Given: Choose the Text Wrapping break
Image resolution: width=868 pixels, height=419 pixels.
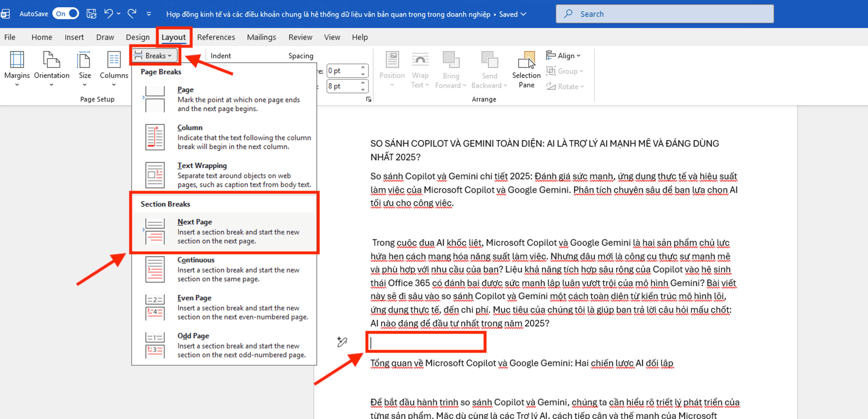Looking at the screenshot, I should click(224, 174).
